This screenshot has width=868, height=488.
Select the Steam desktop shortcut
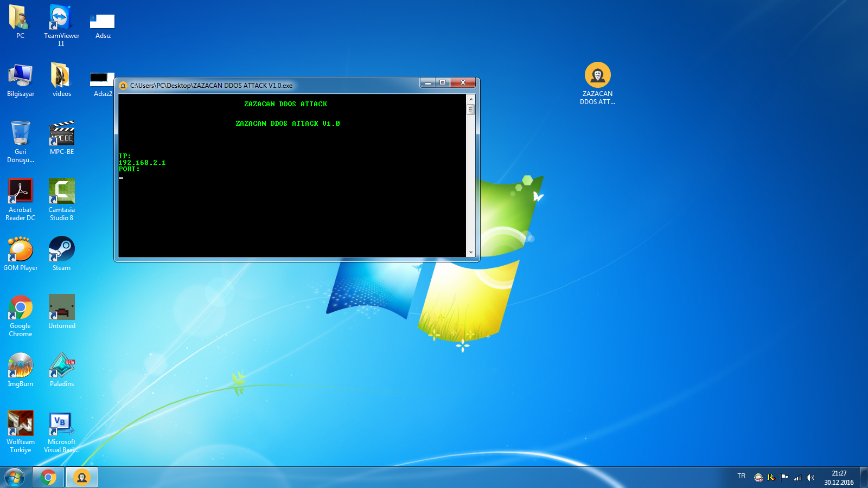[61, 254]
